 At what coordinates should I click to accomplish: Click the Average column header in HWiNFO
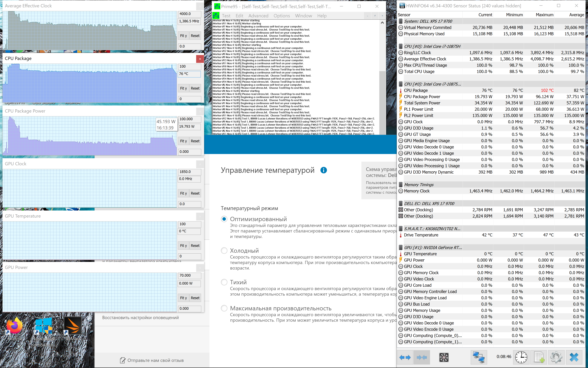(577, 15)
